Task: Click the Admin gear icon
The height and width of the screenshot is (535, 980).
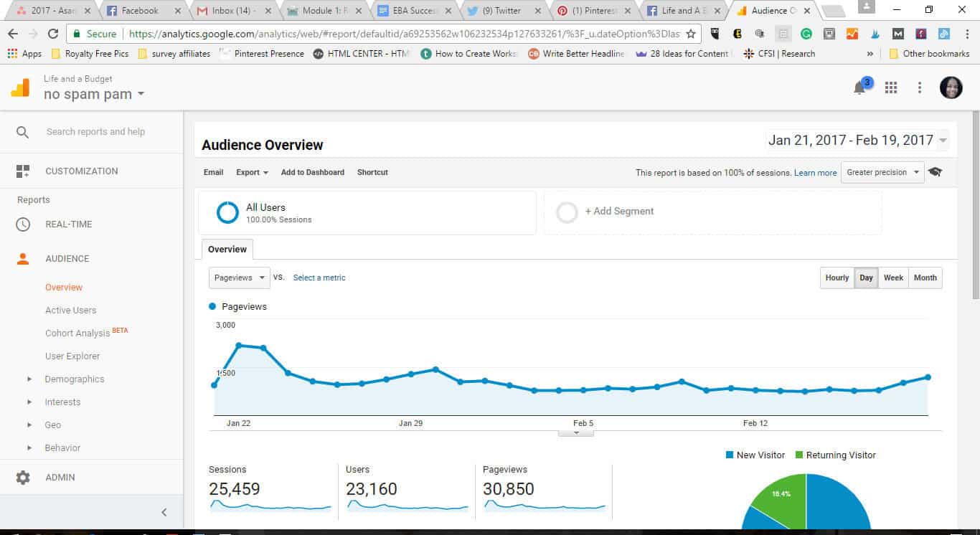Action: (x=23, y=478)
